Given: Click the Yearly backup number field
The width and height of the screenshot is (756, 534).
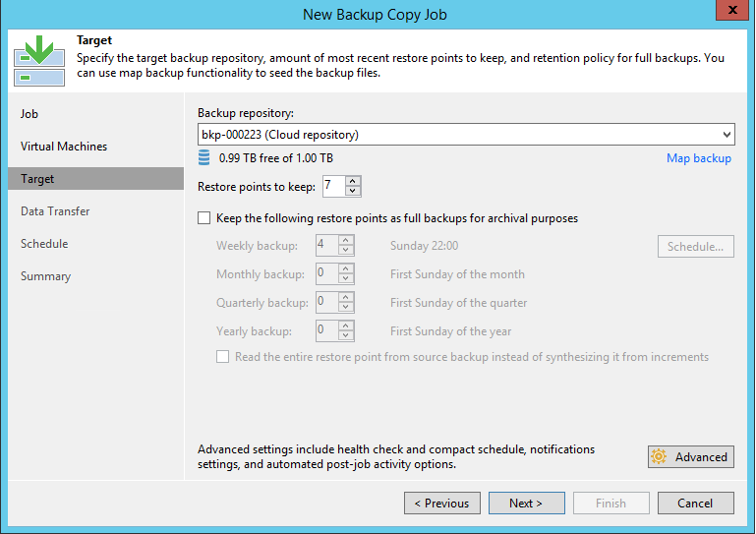Looking at the screenshot, I should pyautogui.click(x=327, y=330).
